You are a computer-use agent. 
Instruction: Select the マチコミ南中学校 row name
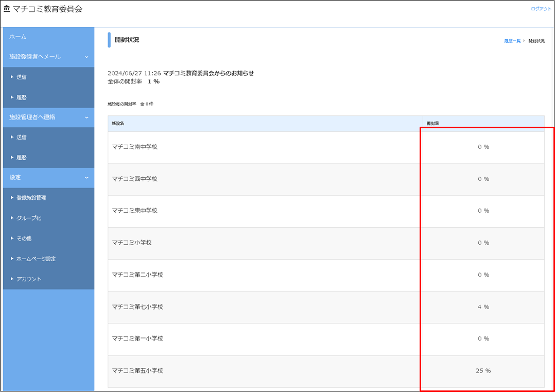[x=134, y=147]
